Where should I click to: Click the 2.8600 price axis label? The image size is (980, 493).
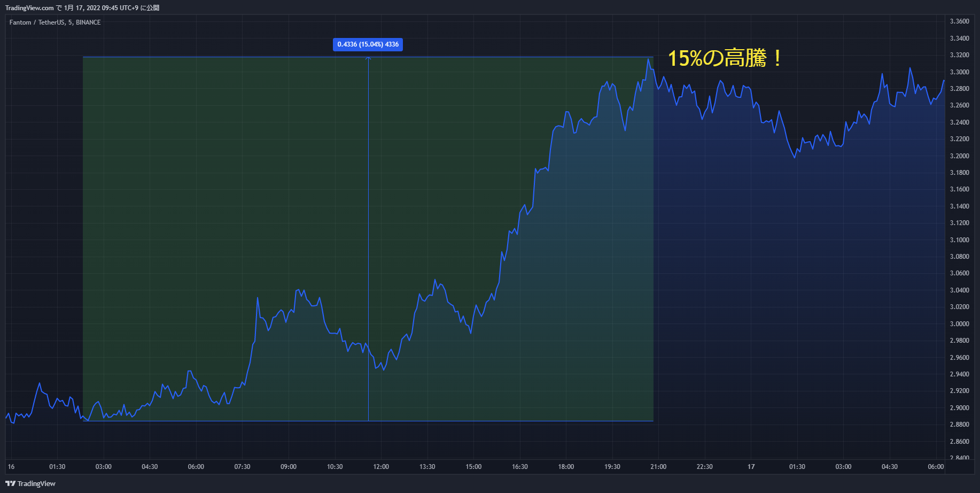click(x=959, y=442)
